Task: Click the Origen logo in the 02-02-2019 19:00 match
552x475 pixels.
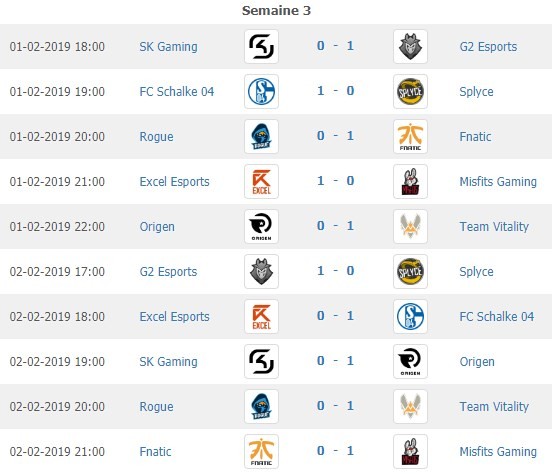Action: click(410, 362)
